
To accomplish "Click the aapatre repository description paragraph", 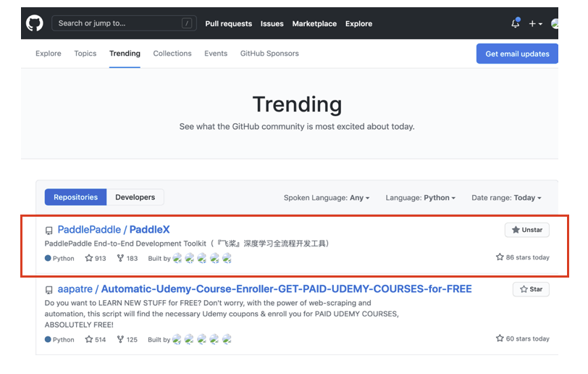I will point(222,314).
